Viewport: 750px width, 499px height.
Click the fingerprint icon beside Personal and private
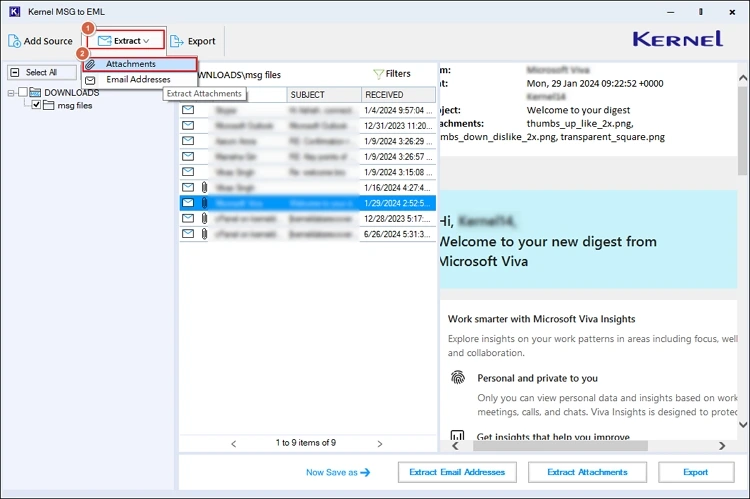click(x=458, y=378)
